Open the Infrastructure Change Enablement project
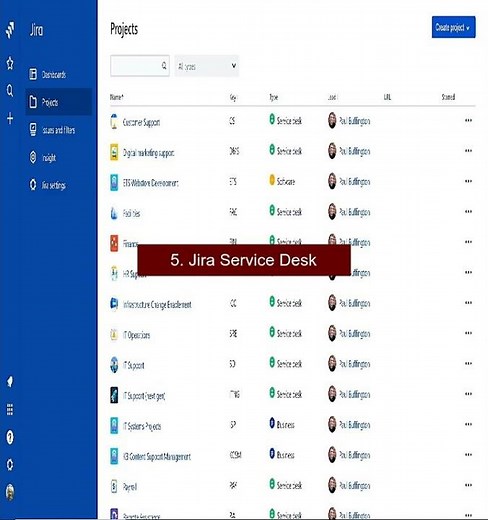This screenshot has height=520, width=488. (157, 305)
